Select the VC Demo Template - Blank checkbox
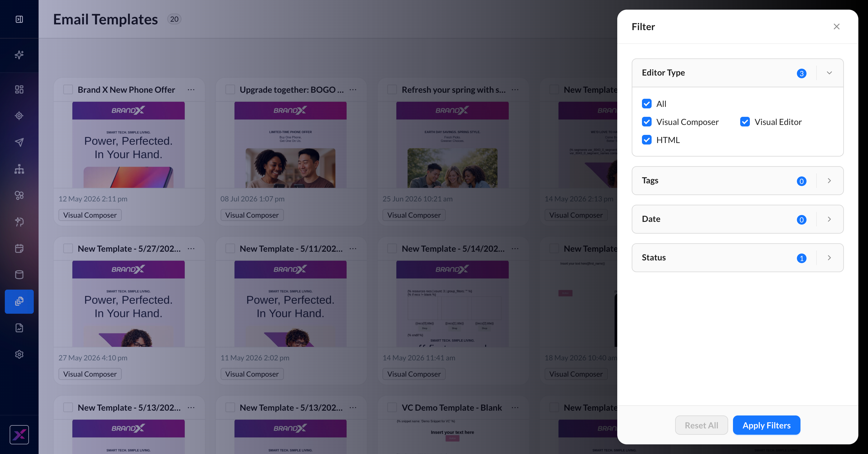 pyautogui.click(x=392, y=407)
